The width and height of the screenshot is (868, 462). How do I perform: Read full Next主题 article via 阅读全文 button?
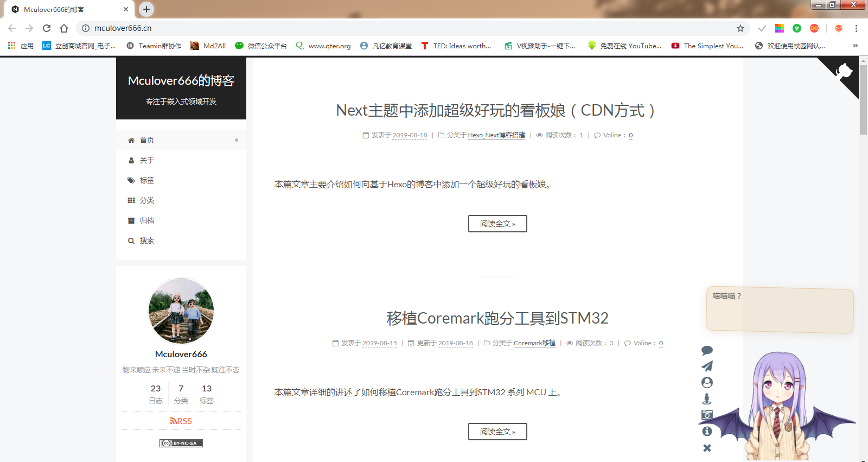497,224
